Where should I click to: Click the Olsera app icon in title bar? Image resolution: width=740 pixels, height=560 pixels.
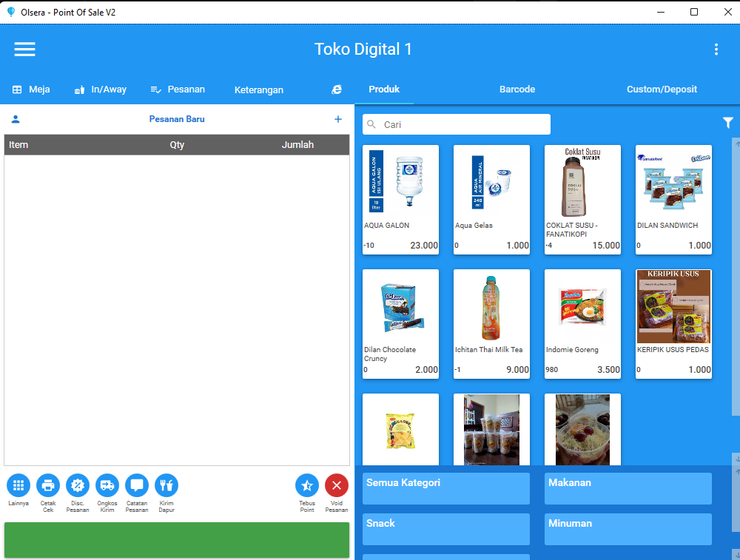click(11, 12)
